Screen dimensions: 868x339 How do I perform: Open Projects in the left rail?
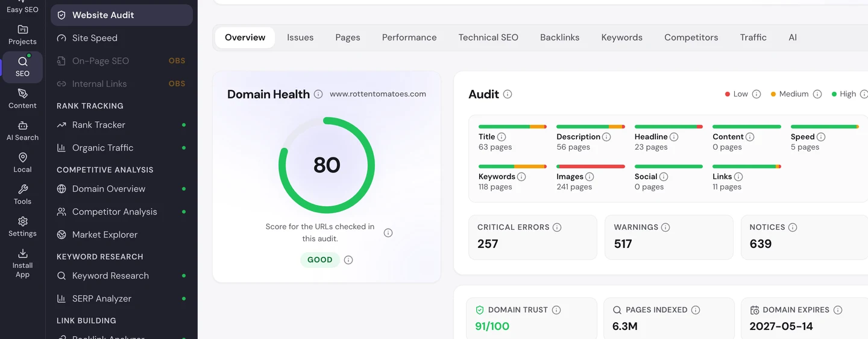pos(22,35)
